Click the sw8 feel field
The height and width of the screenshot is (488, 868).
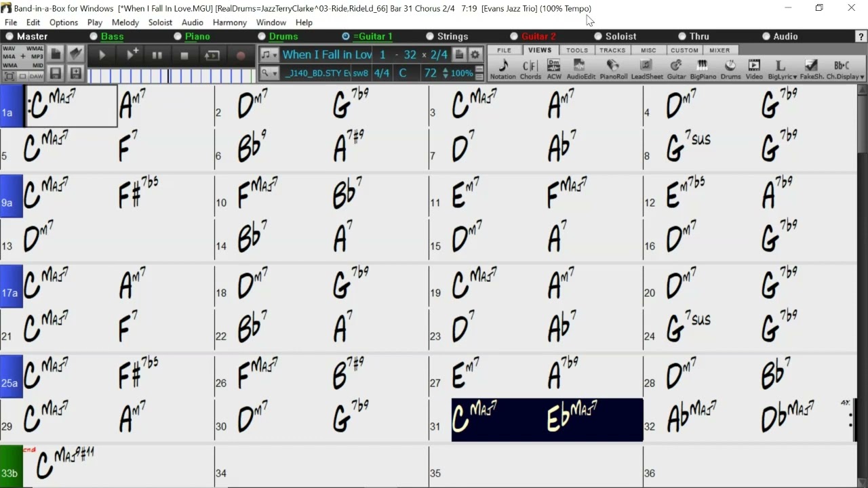[x=361, y=73]
